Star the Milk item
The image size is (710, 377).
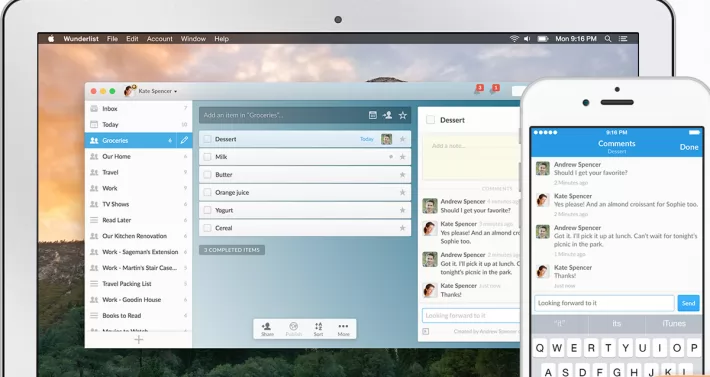coord(402,157)
